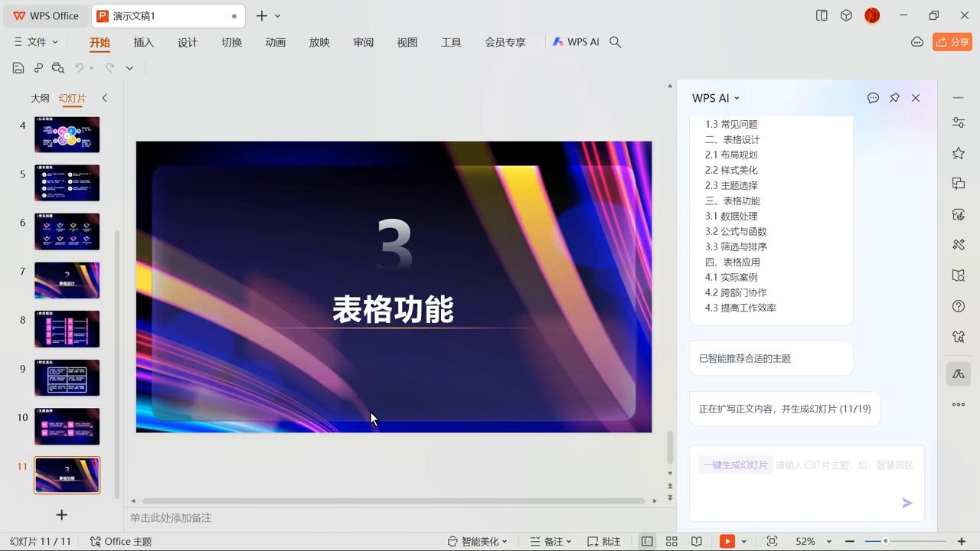Pin the WPS AI panel
Viewport: 980px width, 551px height.
(x=894, y=98)
